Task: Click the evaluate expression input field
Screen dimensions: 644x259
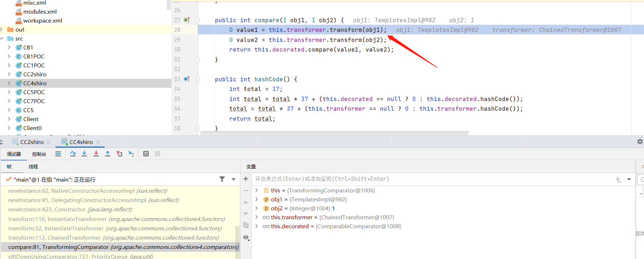Action: pos(432,179)
